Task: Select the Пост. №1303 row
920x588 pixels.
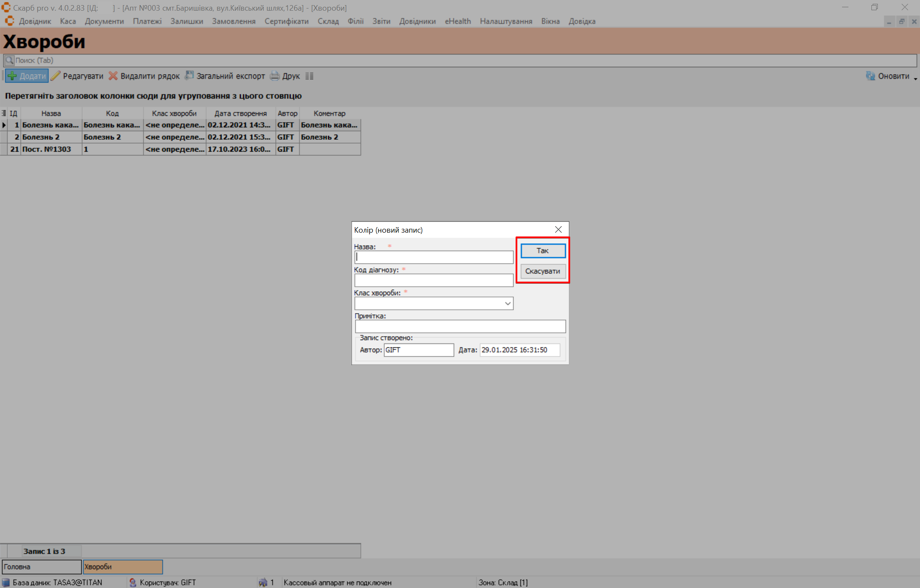Action: coord(47,149)
